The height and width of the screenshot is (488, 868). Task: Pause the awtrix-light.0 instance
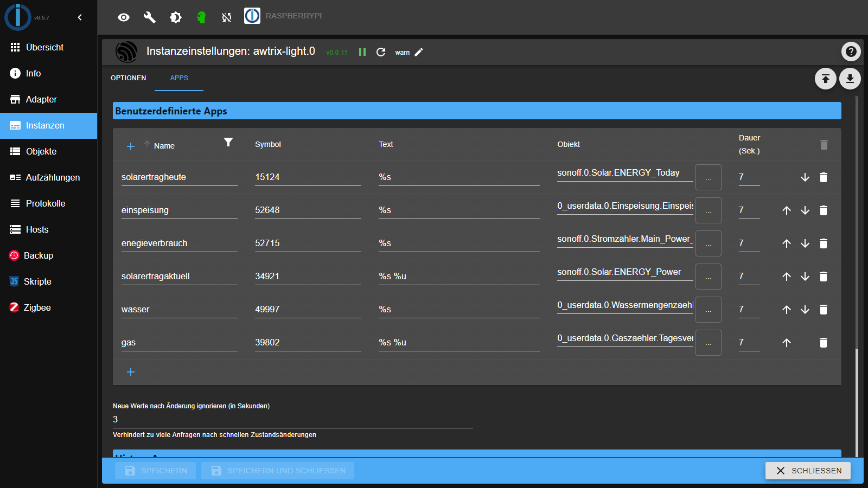pos(362,52)
